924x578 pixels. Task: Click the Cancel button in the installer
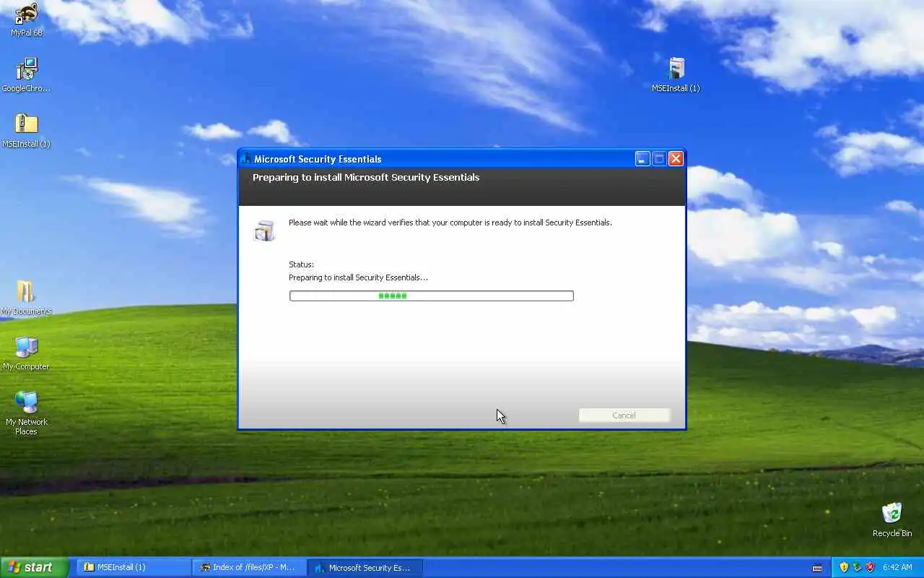click(624, 415)
